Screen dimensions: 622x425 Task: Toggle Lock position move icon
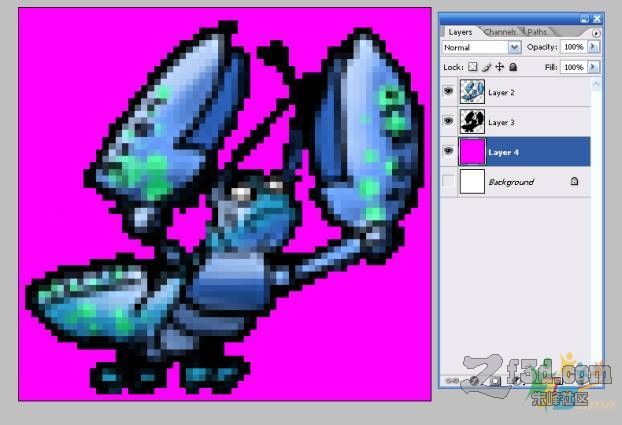coord(500,67)
